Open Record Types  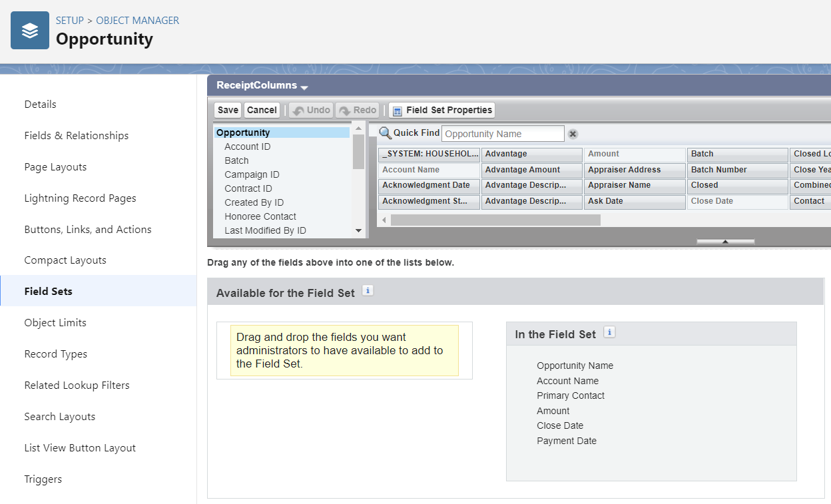[x=56, y=354]
